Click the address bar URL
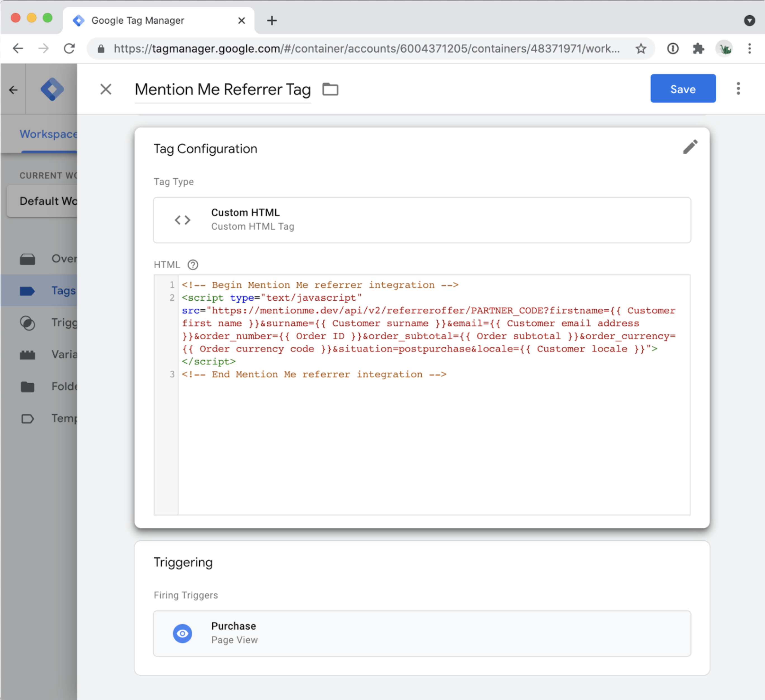The image size is (765, 700). [367, 49]
